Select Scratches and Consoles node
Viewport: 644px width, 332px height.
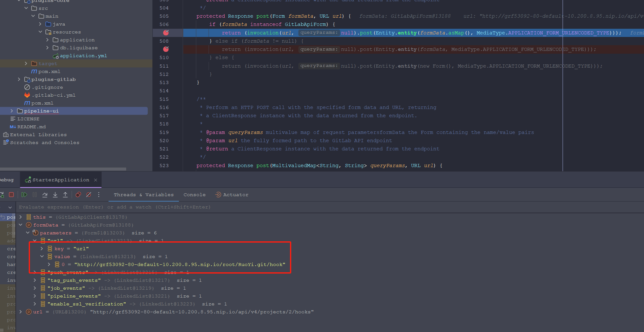(44, 142)
